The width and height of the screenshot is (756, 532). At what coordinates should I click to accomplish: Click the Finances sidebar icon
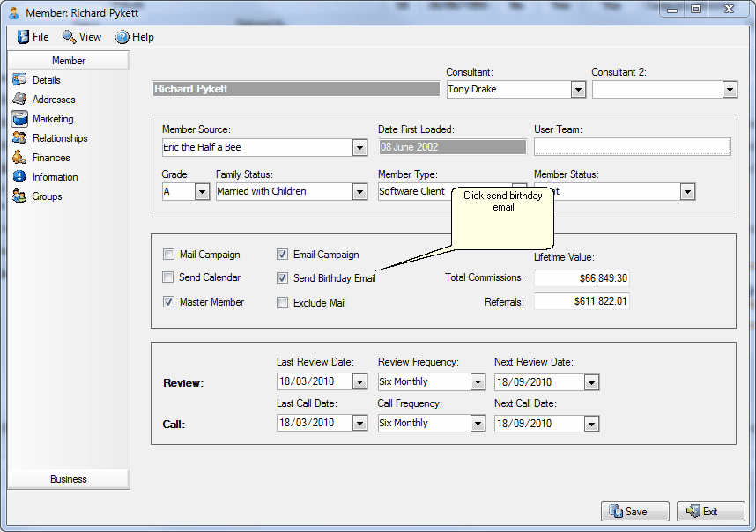click(19, 157)
